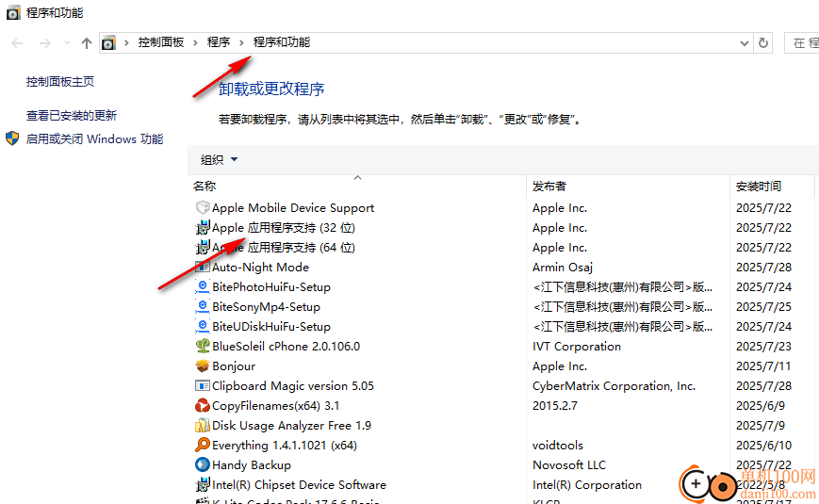The height and width of the screenshot is (504, 819).
Task: Select 程序 in the breadcrumb path
Action: point(219,42)
